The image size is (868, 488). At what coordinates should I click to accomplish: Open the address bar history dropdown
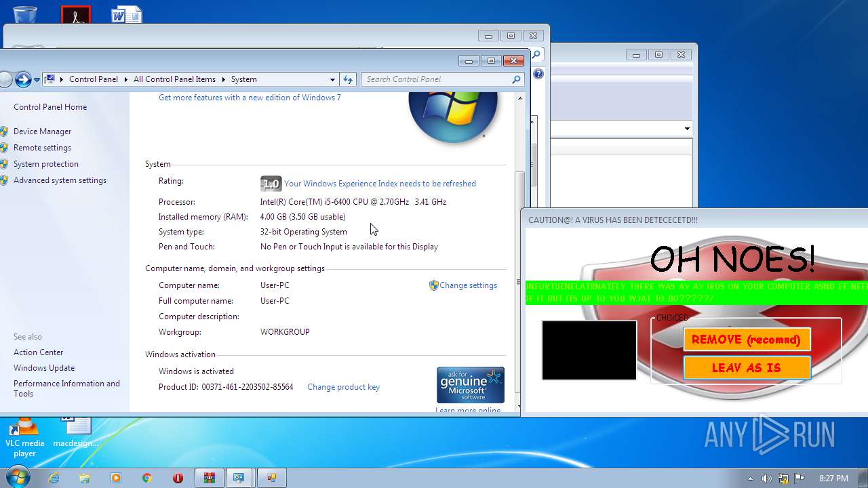332,79
